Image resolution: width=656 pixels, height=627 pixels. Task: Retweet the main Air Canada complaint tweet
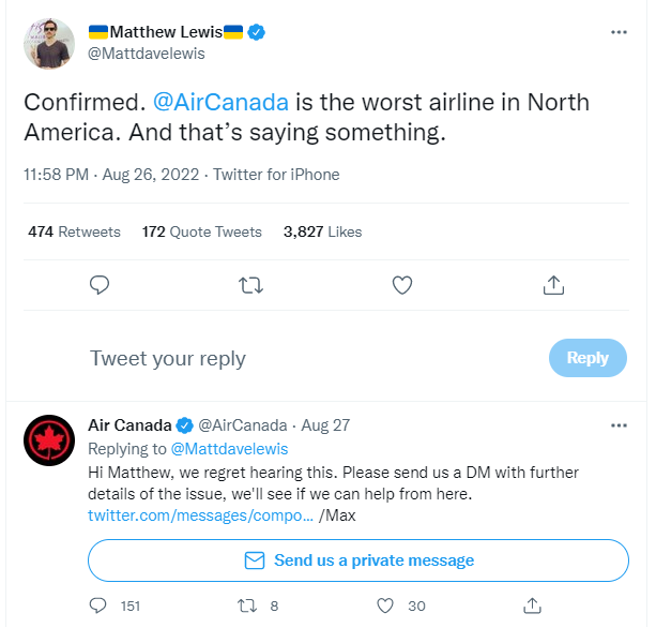[250, 286]
